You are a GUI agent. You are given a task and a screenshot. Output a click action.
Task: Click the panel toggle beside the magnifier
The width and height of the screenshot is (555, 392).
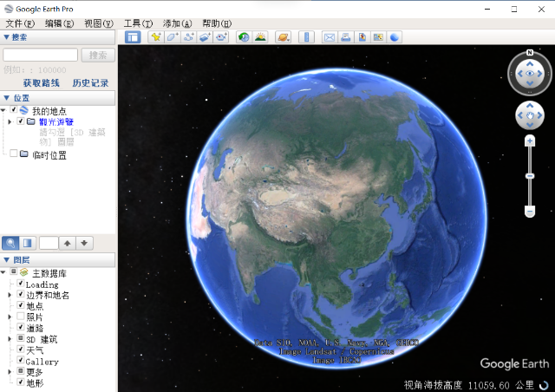28,243
